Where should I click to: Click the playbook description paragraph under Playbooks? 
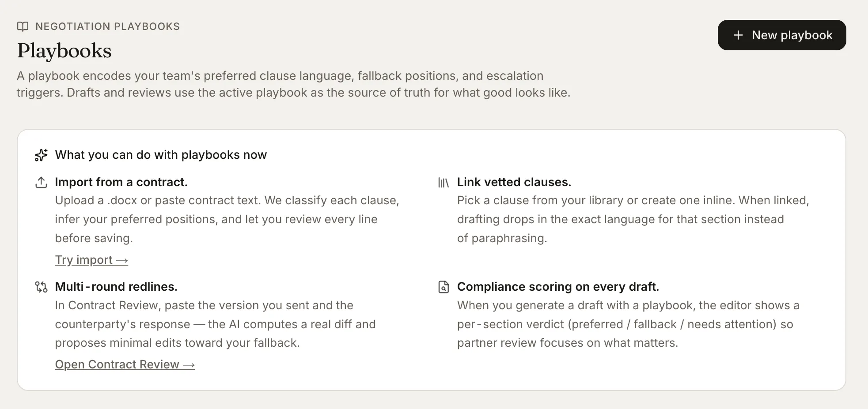(x=293, y=84)
